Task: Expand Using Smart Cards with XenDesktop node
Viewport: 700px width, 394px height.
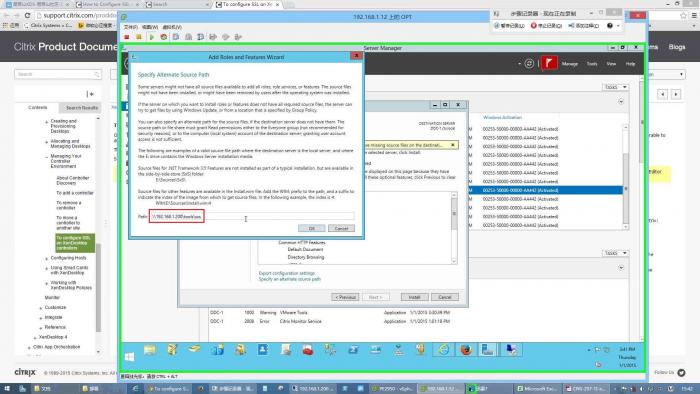Action: (46, 268)
